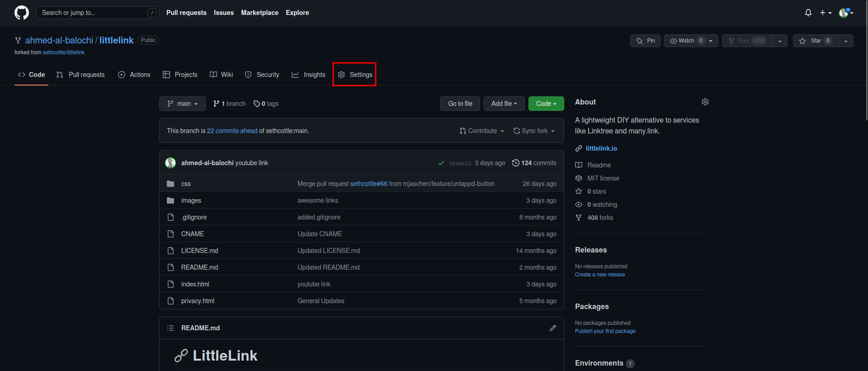
Task: Open the notifications bell
Action: (808, 13)
